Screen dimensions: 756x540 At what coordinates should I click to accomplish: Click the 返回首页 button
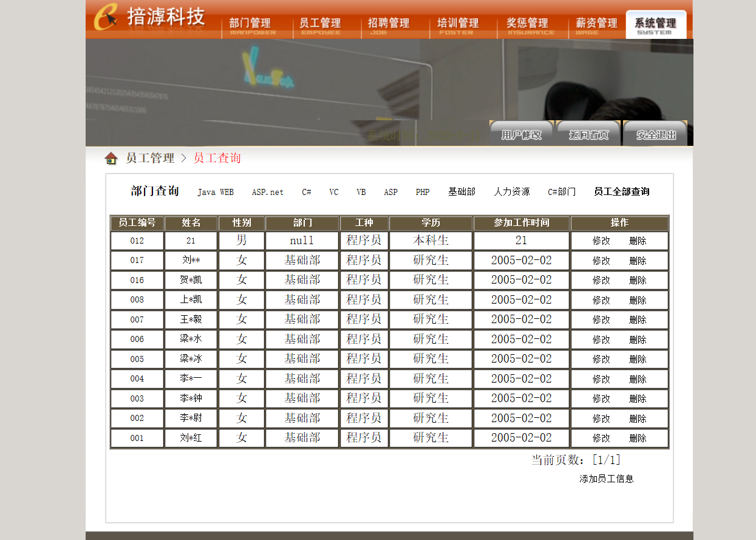588,134
